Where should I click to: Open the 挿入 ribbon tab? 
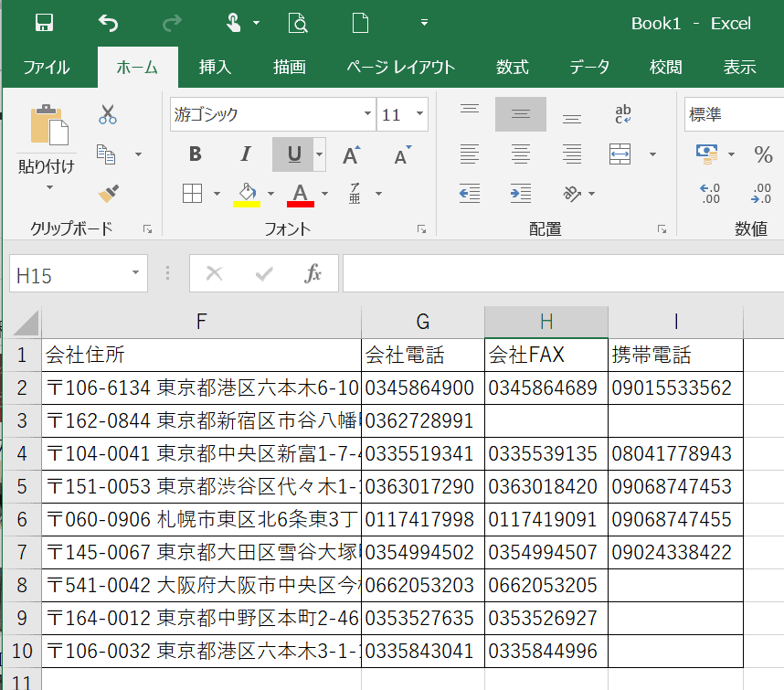(x=216, y=67)
